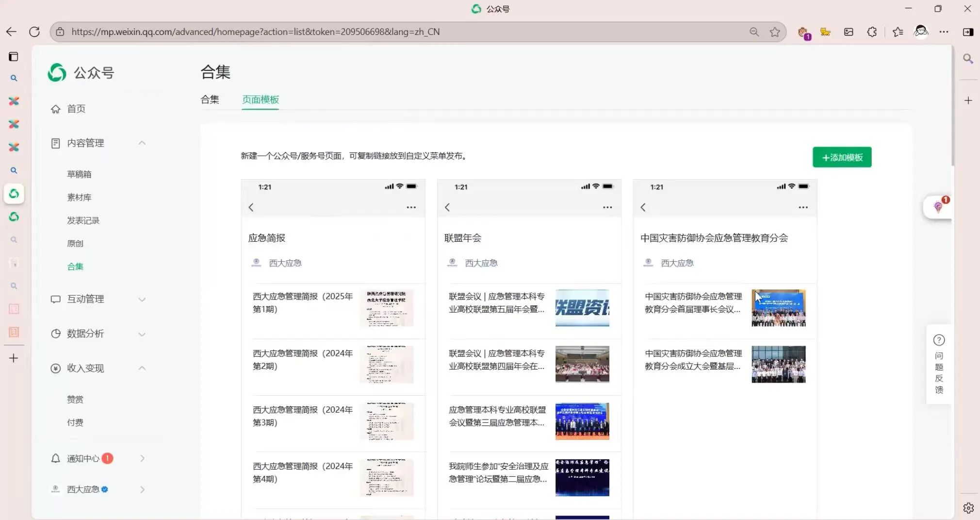Click the 联盟资讯 article thumbnail
The height and width of the screenshot is (520, 980).
pyautogui.click(x=582, y=308)
